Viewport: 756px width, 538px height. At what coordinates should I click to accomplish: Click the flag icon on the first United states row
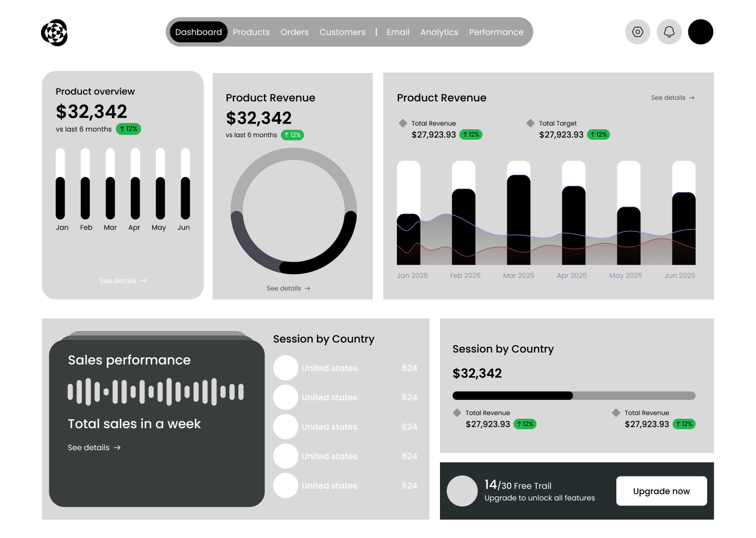coord(286,368)
